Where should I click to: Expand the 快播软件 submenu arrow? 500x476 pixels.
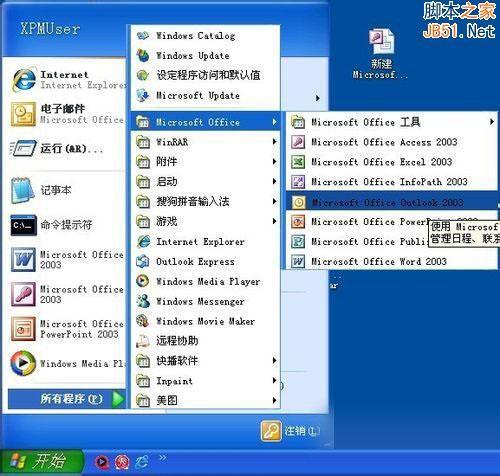pyautogui.click(x=274, y=360)
